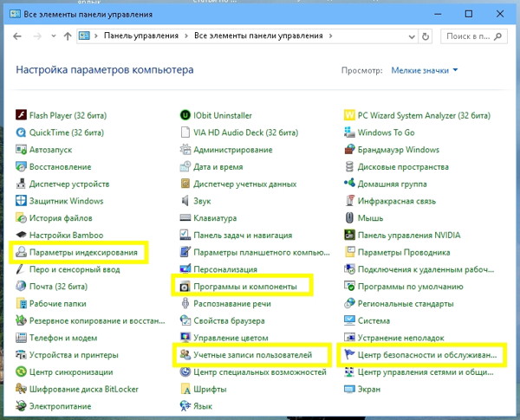
Task: Click the Звук speaker icon
Action: coord(185,201)
